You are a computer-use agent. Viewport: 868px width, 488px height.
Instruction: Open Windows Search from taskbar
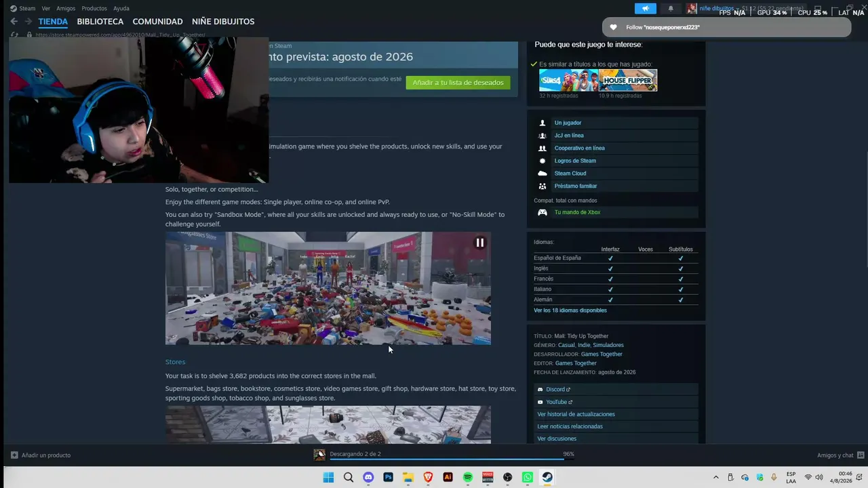349,477
